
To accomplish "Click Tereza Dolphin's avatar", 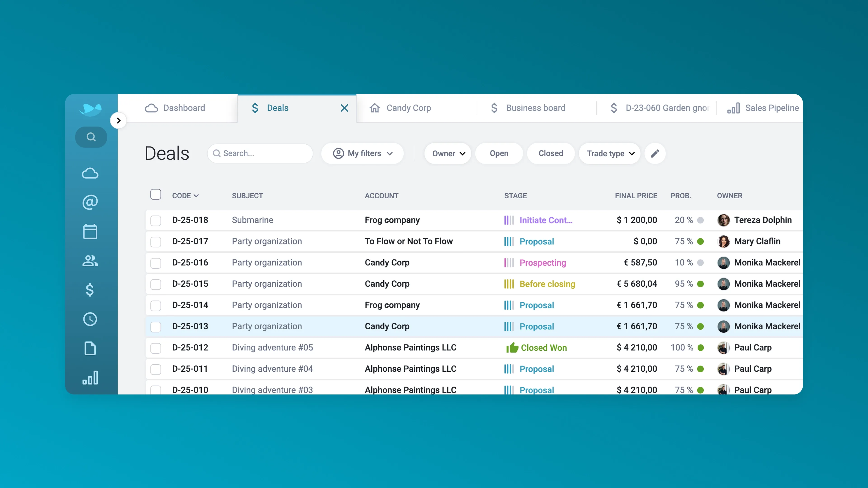I will coord(723,220).
